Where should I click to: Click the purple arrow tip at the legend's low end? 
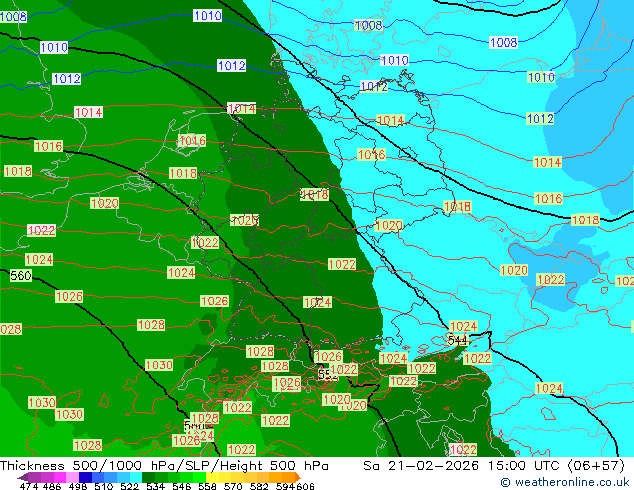(x=23, y=477)
